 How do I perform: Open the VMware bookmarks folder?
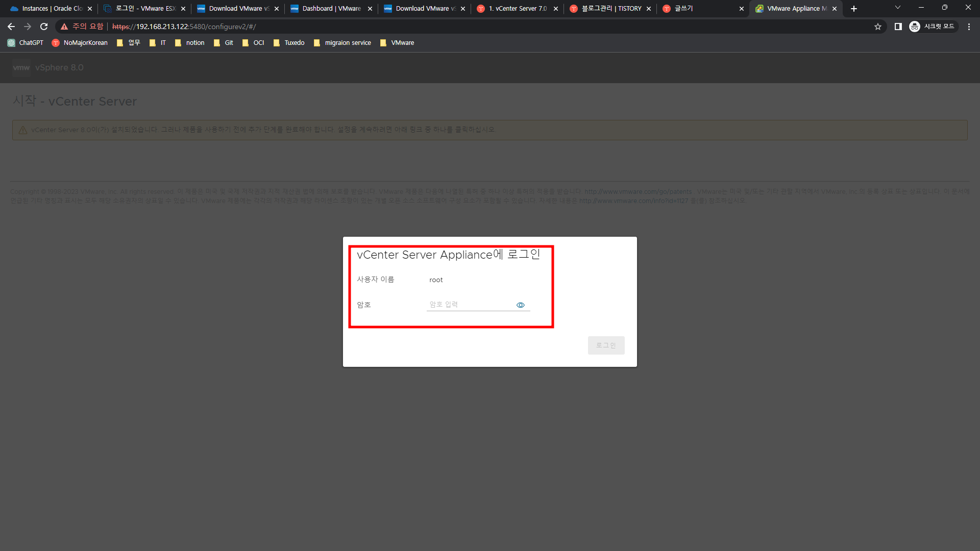397,43
